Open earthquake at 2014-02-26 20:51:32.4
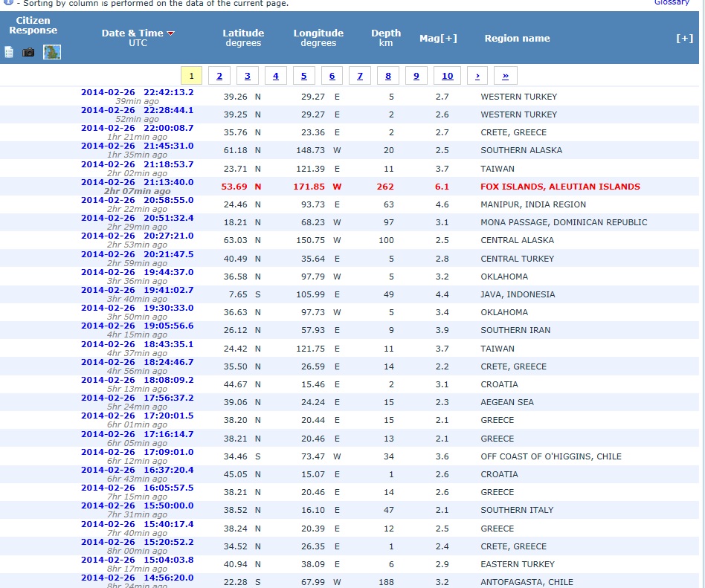Screen dimensions: 705x588 coord(137,218)
